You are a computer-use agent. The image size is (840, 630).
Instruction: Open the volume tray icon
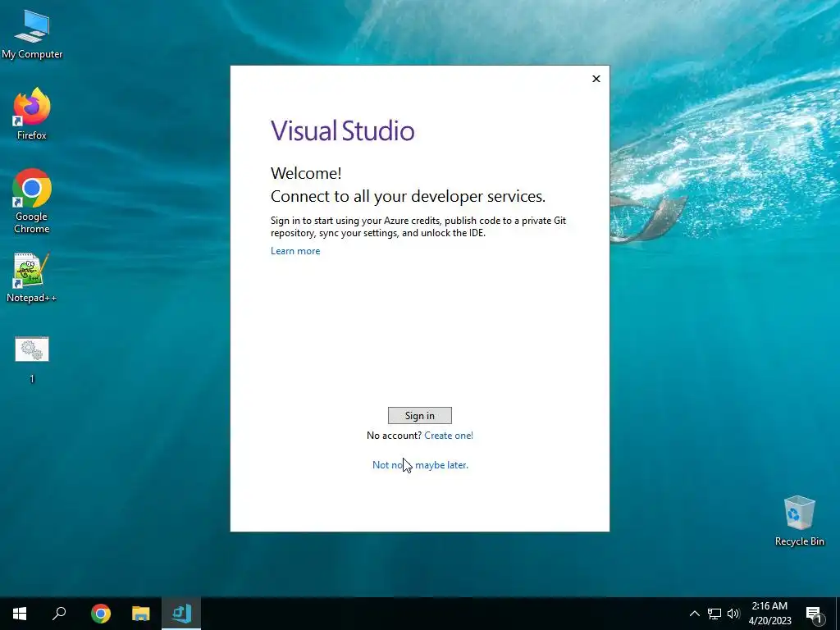tap(733, 614)
